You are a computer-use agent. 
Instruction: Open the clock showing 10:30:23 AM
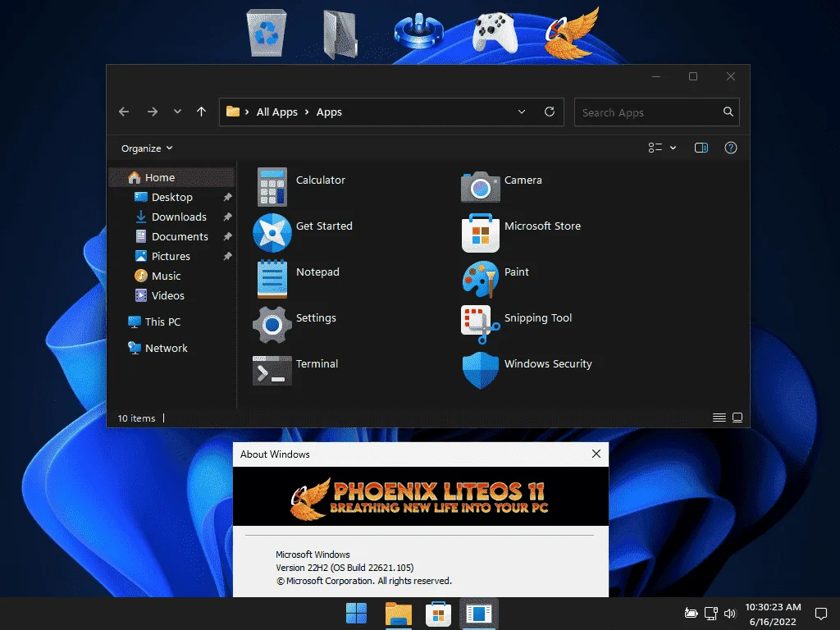click(x=773, y=614)
